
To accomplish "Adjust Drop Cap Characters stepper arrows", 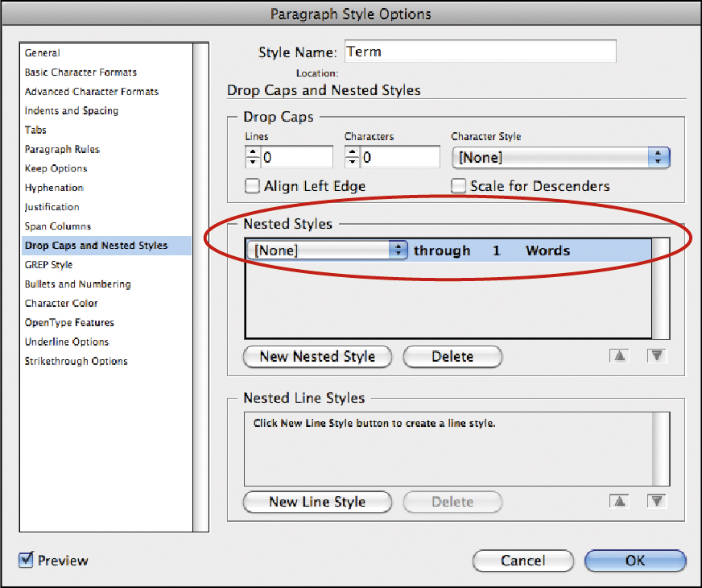I will coord(351,158).
